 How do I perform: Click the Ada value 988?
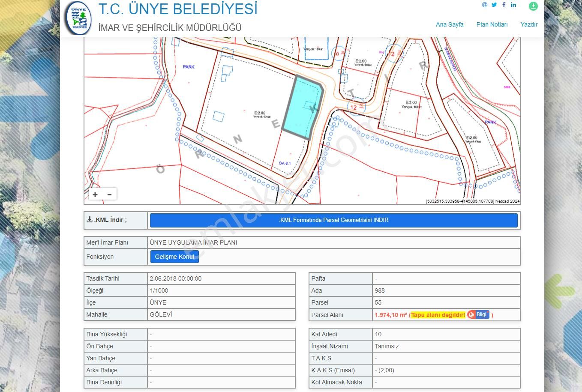tap(380, 290)
